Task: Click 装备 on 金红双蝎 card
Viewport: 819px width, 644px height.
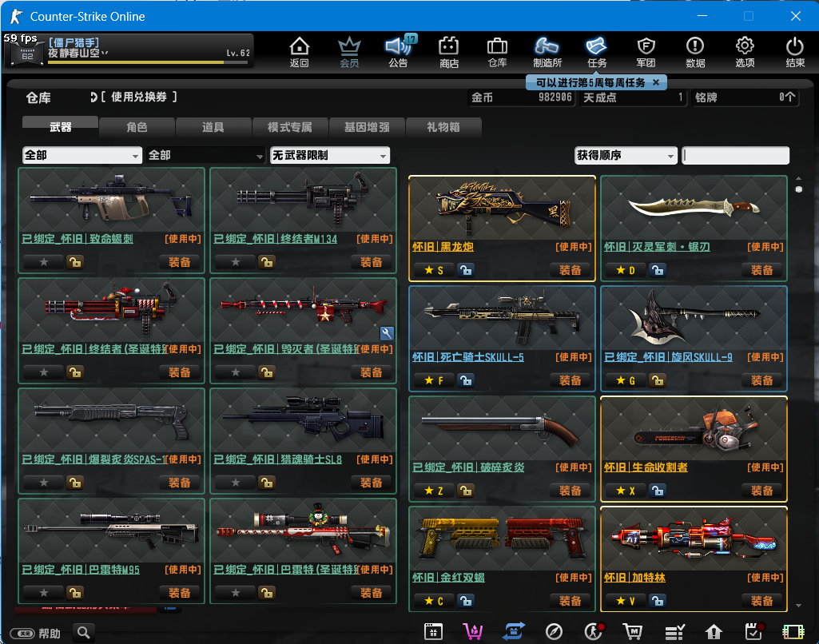Action: pyautogui.click(x=570, y=601)
